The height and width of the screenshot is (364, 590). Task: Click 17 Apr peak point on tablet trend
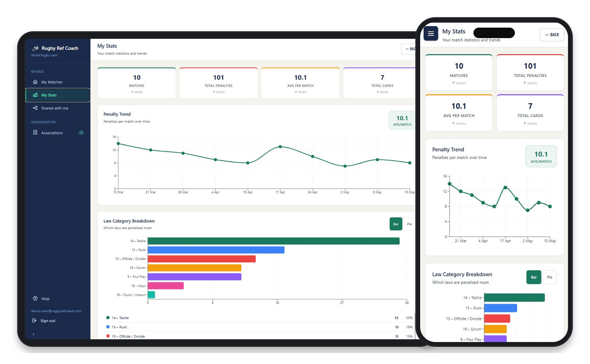[280, 147]
